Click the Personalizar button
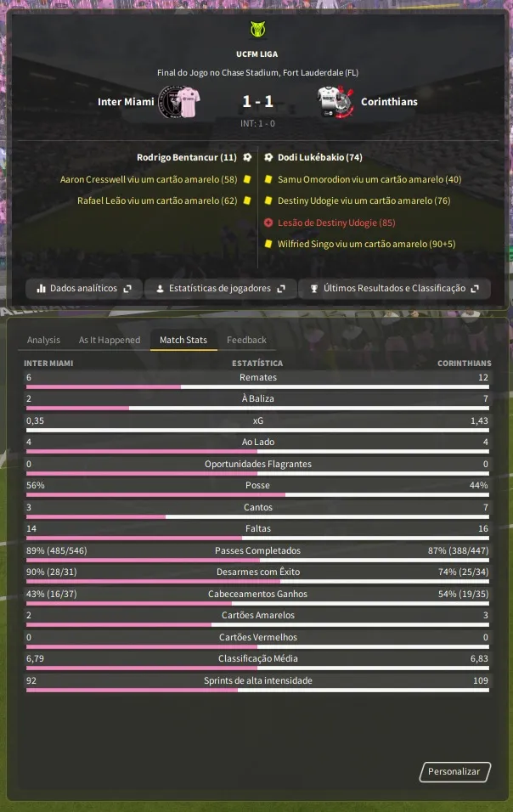 [454, 772]
